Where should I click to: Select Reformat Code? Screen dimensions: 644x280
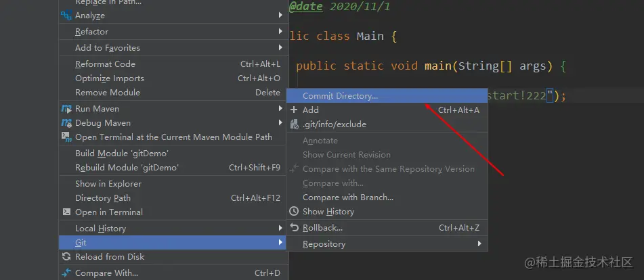coord(173,64)
